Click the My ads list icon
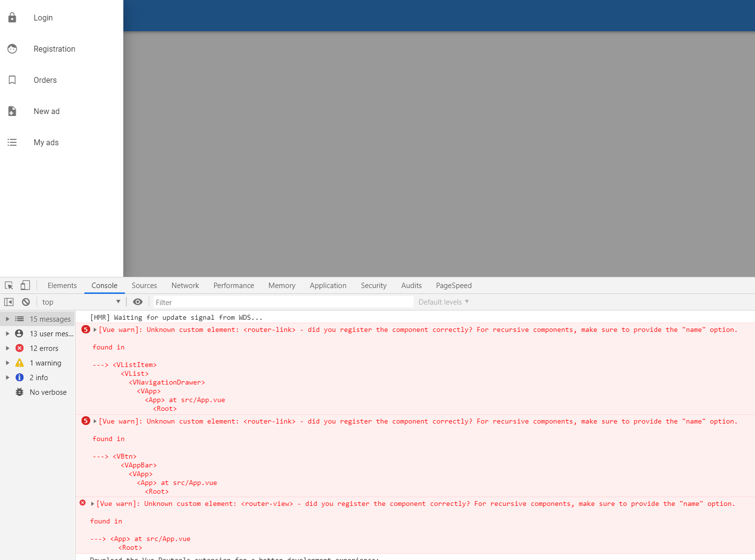The height and width of the screenshot is (560, 755). (12, 142)
